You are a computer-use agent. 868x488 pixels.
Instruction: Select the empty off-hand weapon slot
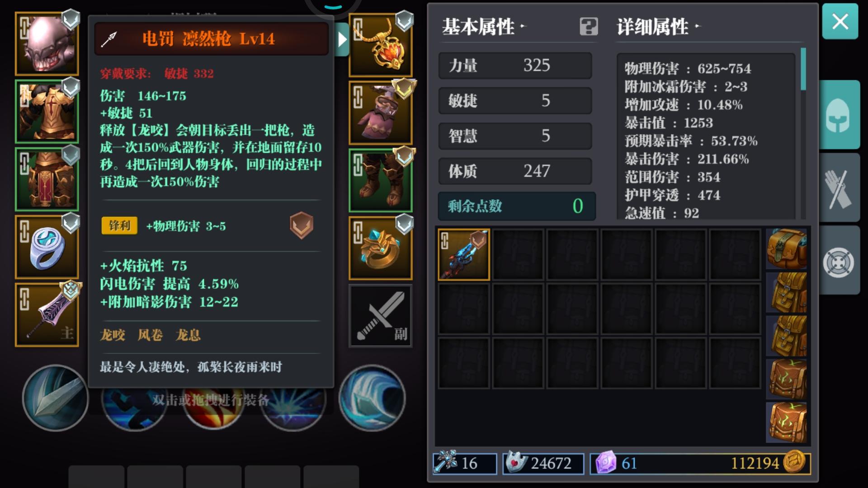pyautogui.click(x=381, y=316)
